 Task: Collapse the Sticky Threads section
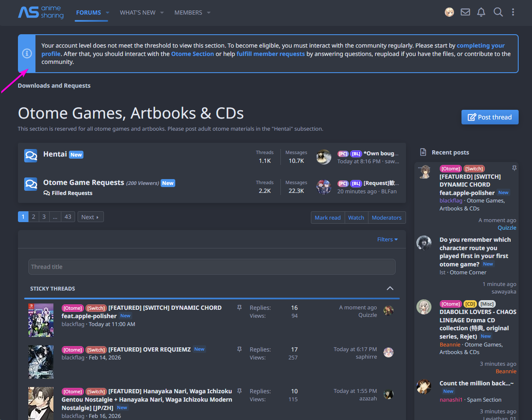point(390,288)
